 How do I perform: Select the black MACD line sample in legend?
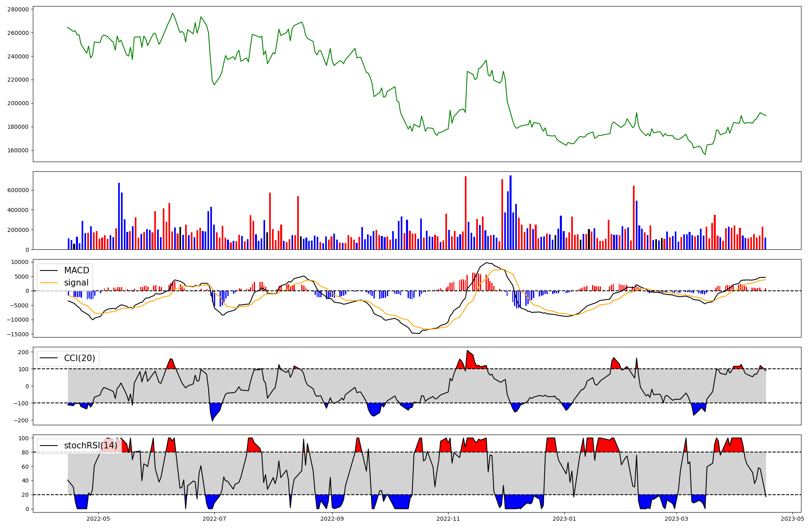[x=49, y=270]
